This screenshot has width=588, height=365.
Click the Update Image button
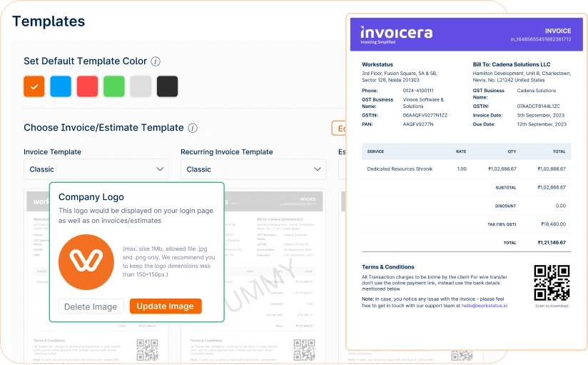click(x=166, y=306)
